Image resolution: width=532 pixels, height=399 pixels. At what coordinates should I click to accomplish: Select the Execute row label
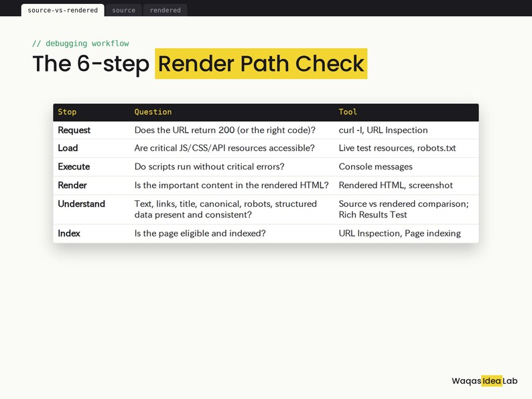[74, 167]
